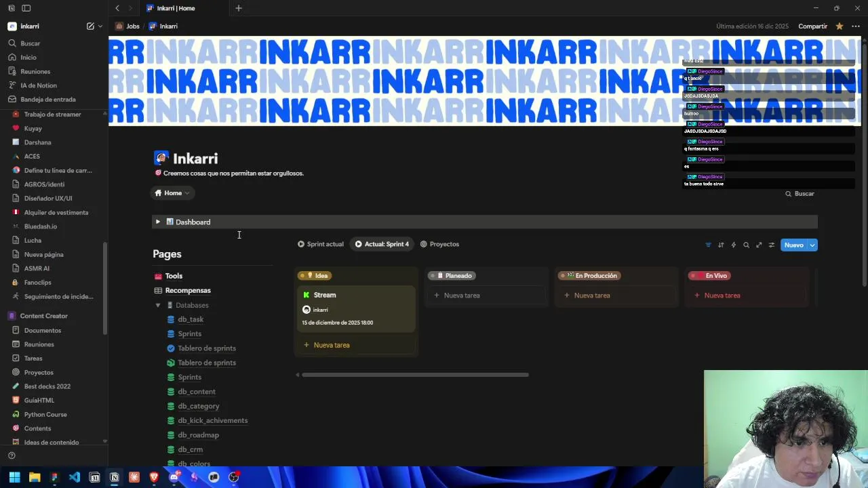
Task: Click the Idea column tag
Action: (315, 276)
